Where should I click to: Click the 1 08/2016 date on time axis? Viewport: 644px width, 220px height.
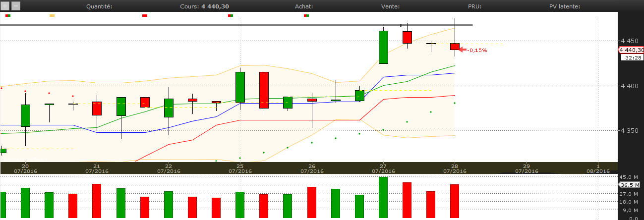click(598, 168)
